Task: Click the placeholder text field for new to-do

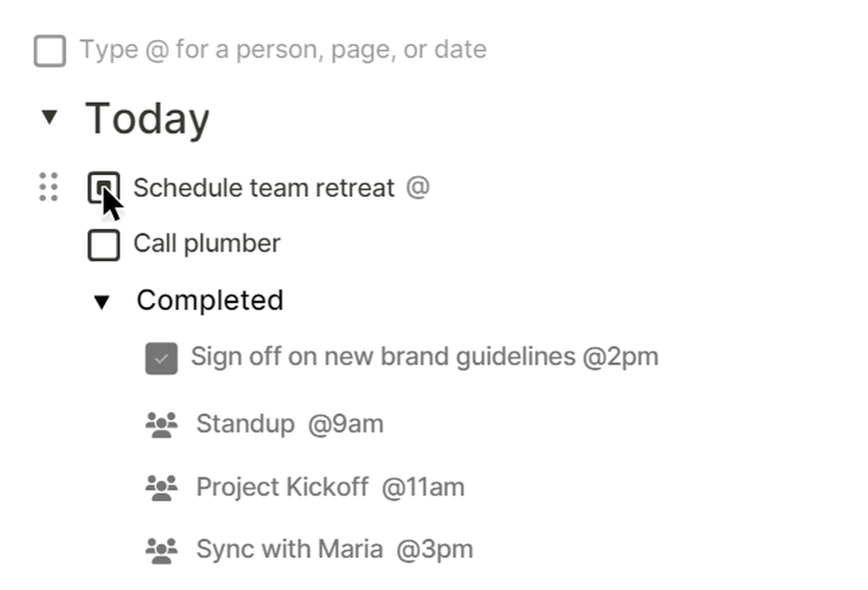Action: (283, 49)
